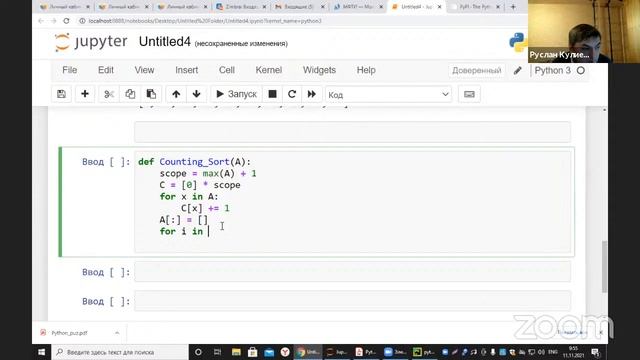The image size is (640, 360).
Task: Expand the Python_puz.pdf download options chevron
Action: pyautogui.click(x=117, y=333)
